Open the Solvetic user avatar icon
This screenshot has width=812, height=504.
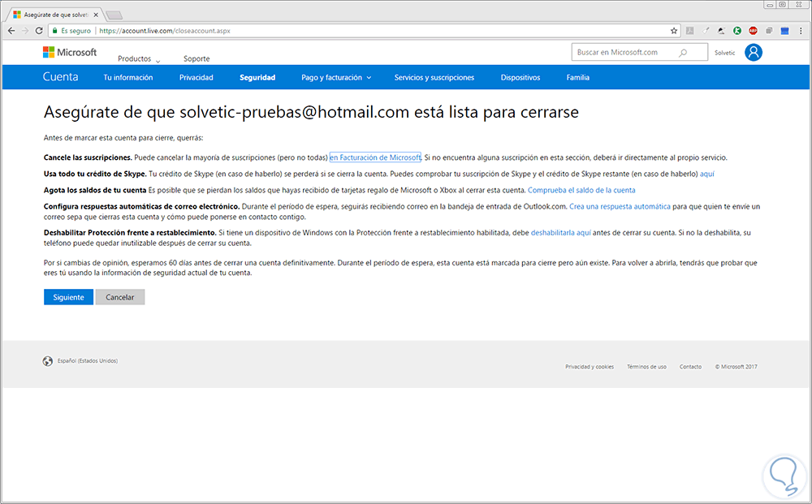pos(754,52)
